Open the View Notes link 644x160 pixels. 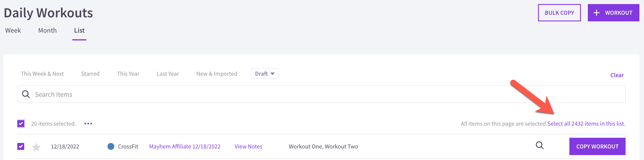[x=249, y=146]
